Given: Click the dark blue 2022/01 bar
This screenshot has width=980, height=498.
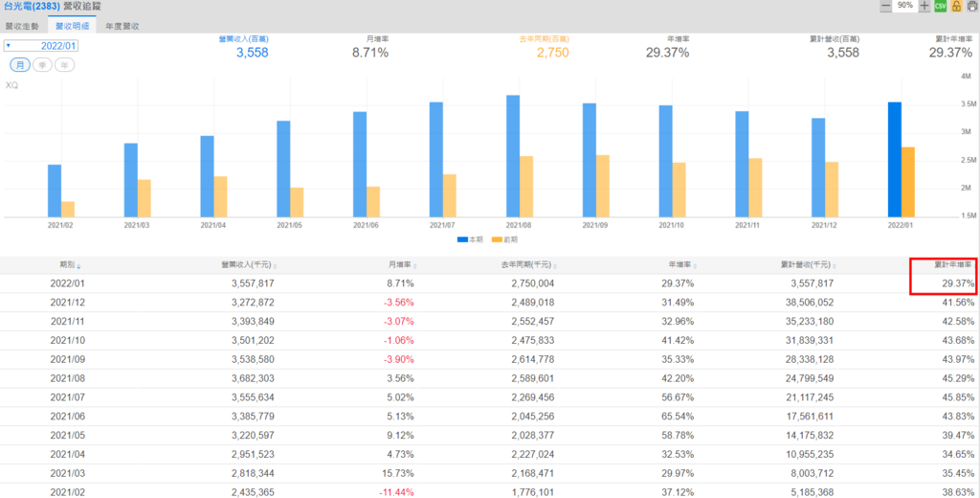Looking at the screenshot, I should (895, 160).
